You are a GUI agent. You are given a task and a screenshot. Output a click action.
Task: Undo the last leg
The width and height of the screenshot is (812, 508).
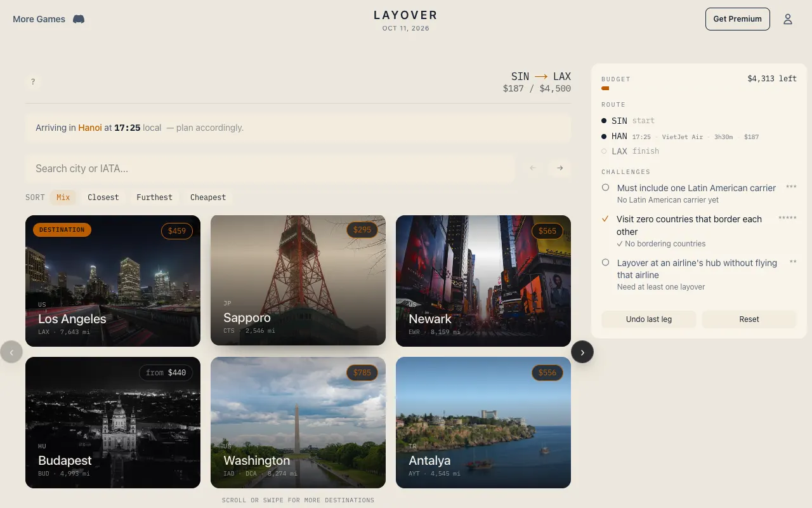[x=649, y=319]
